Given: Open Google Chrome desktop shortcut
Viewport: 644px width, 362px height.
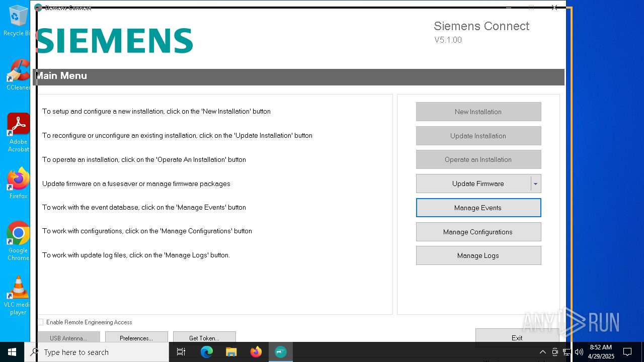Looking at the screenshot, I should pos(18,241).
